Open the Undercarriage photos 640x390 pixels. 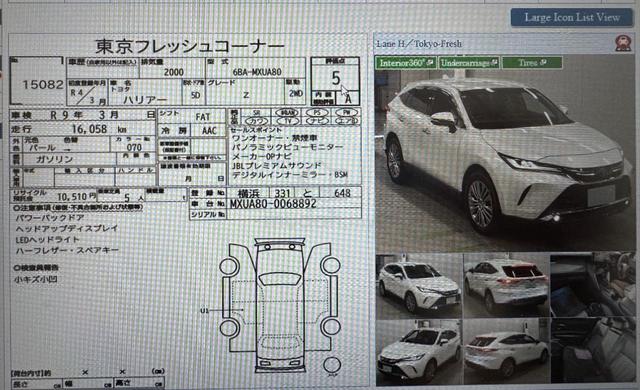pos(469,63)
